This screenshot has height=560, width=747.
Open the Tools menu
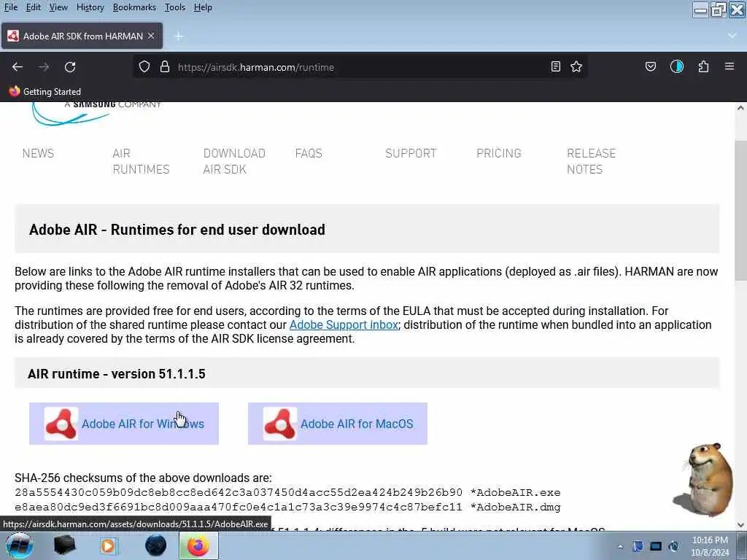[175, 7]
